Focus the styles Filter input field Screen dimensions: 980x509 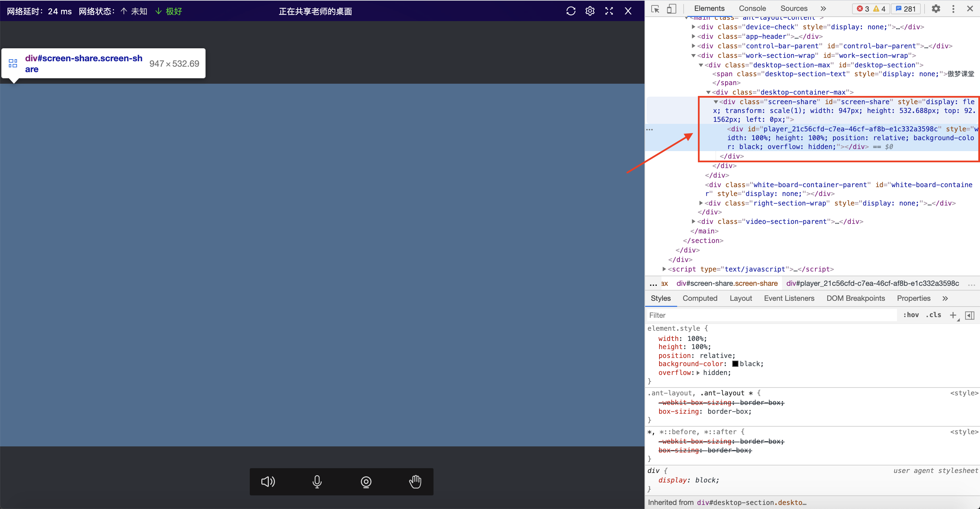[772, 315]
